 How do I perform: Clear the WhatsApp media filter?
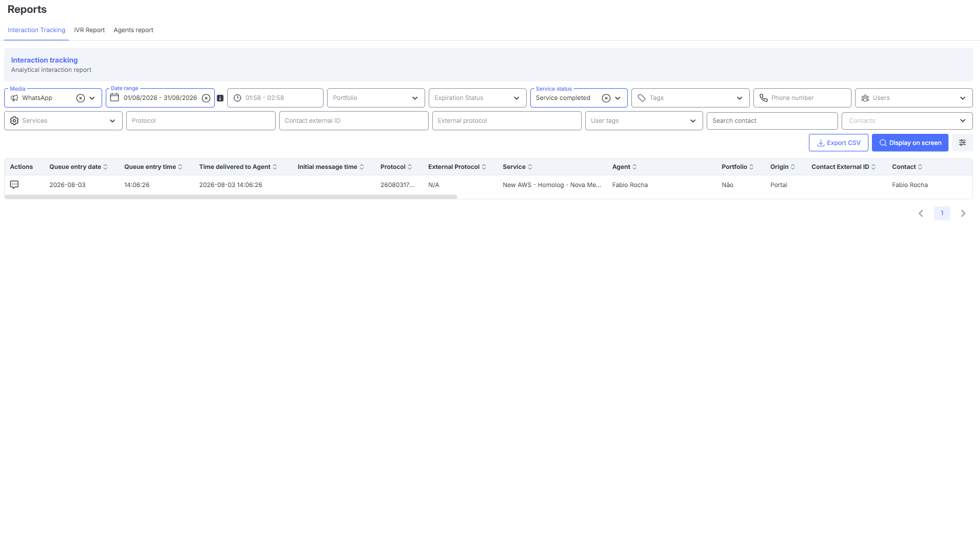[x=81, y=98]
